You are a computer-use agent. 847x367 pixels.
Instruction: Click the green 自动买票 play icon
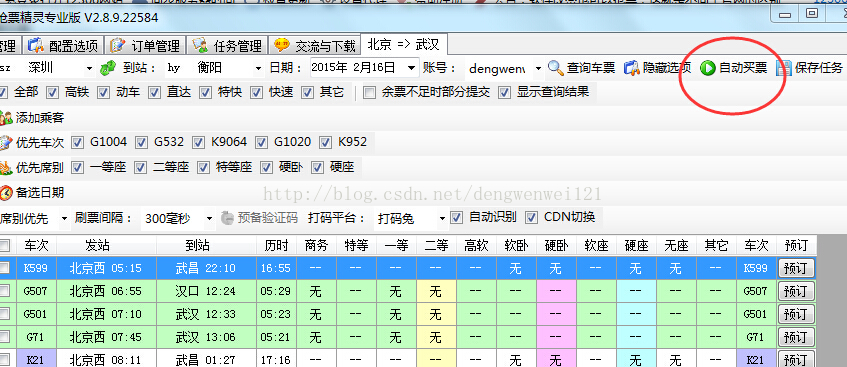tap(708, 68)
